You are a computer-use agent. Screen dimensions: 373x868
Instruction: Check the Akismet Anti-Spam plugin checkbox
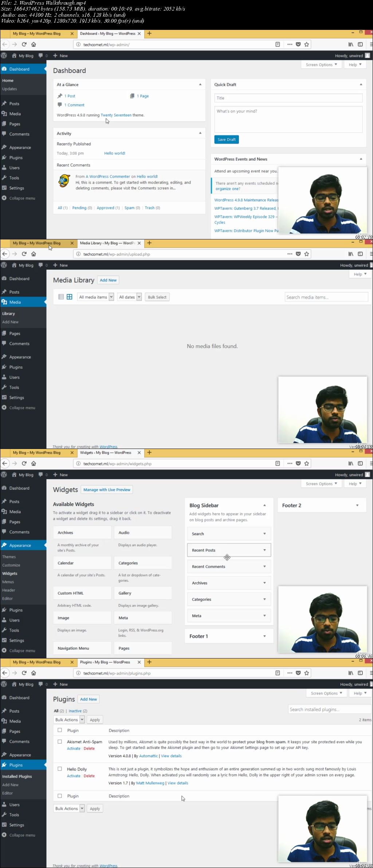60,742
